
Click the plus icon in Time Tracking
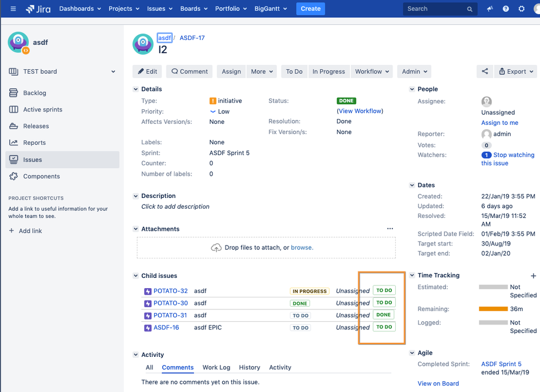(533, 276)
